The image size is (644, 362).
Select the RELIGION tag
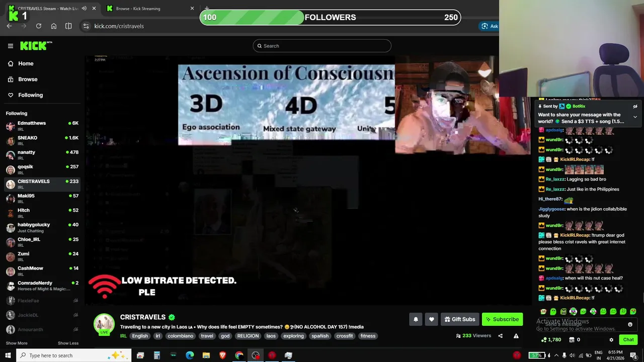point(248,336)
